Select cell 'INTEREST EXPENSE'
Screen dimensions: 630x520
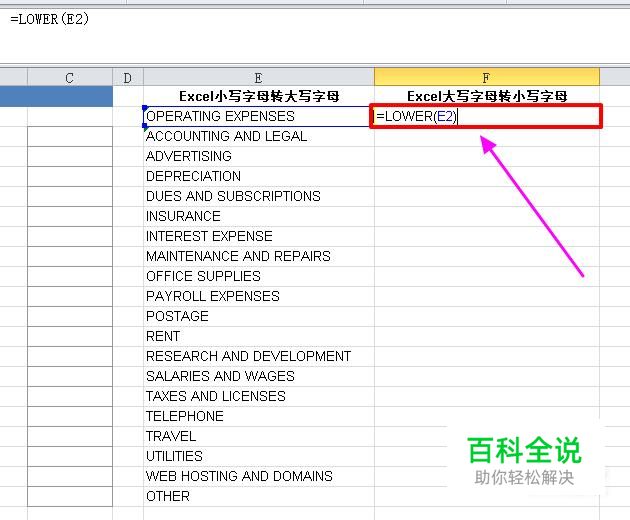[259, 236]
